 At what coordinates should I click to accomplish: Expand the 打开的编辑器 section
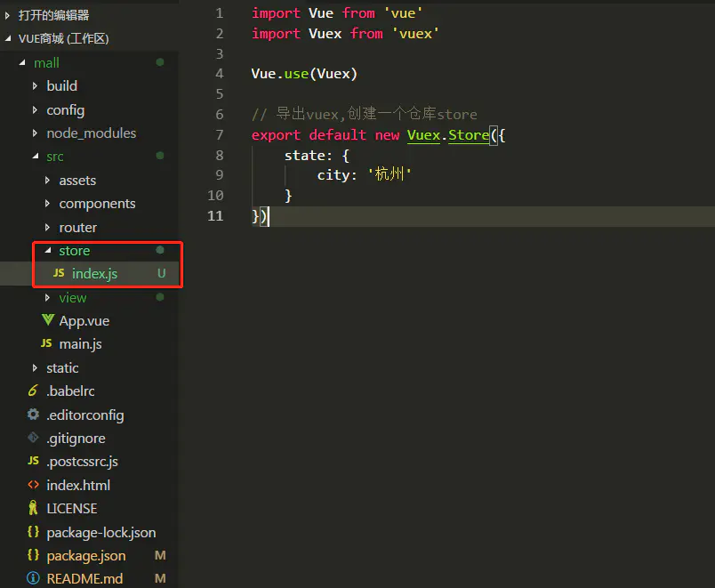click(x=7, y=15)
